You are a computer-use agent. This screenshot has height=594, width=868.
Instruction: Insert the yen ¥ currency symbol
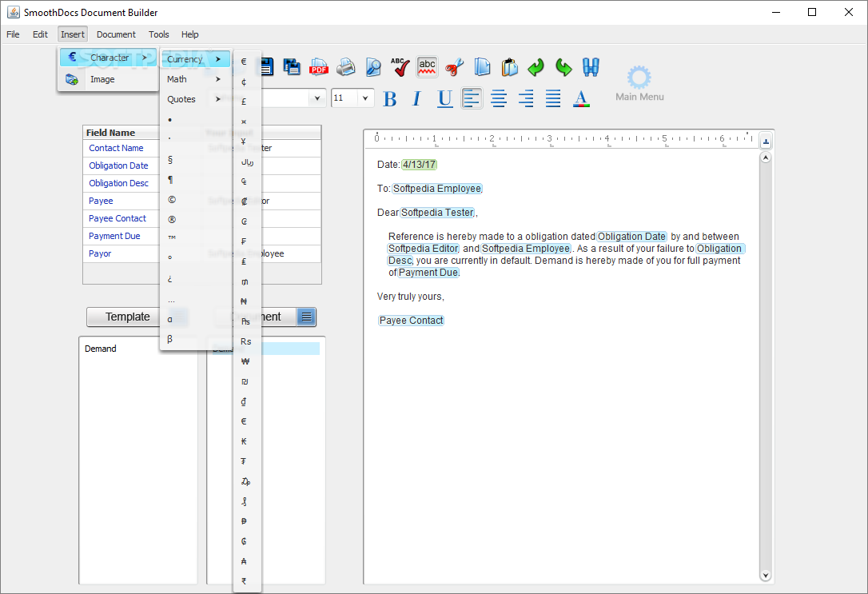click(x=244, y=142)
